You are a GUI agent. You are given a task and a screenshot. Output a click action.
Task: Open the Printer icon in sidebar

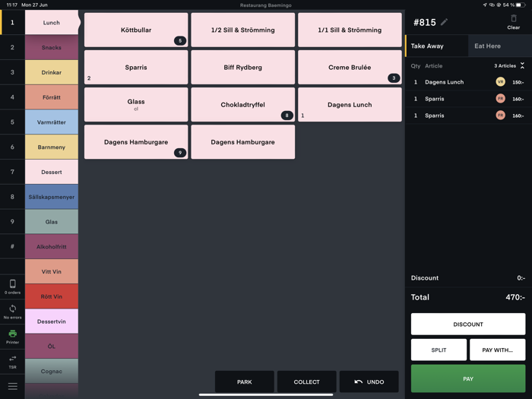(13, 337)
